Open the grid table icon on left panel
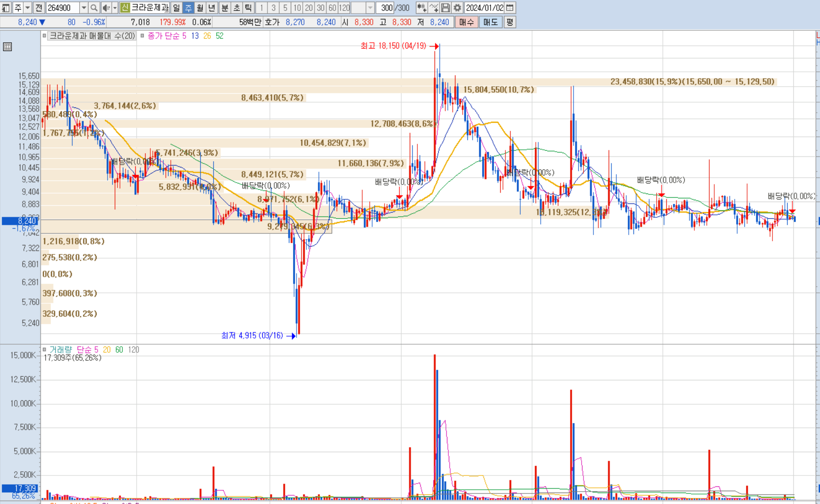Viewport: 820px width, 504px height. click(7, 47)
